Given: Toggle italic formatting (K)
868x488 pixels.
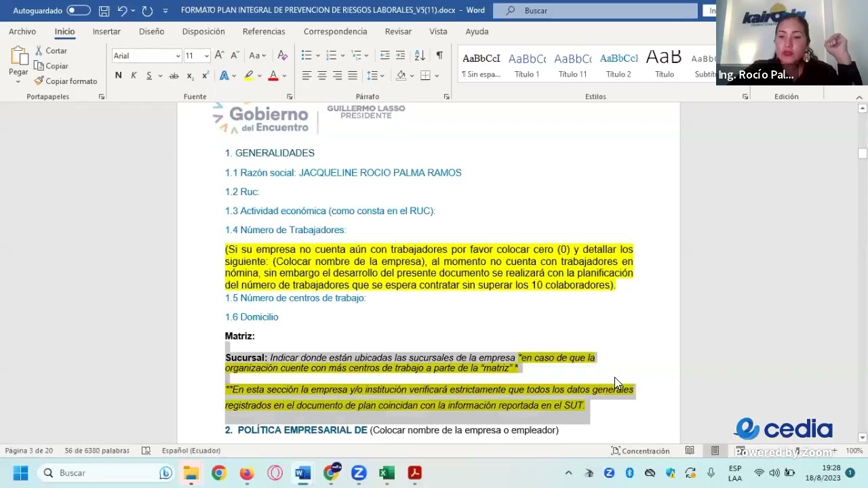Looking at the screenshot, I should pyautogui.click(x=134, y=75).
